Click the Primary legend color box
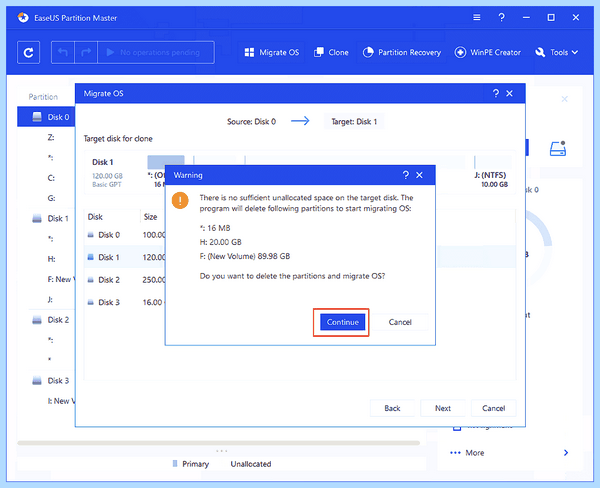The image size is (600, 488). [x=175, y=464]
